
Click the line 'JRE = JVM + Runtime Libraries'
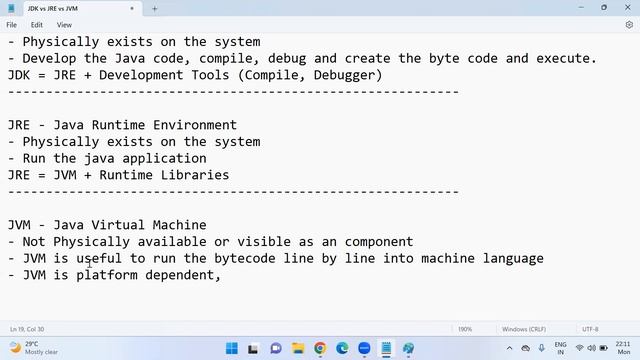118,175
